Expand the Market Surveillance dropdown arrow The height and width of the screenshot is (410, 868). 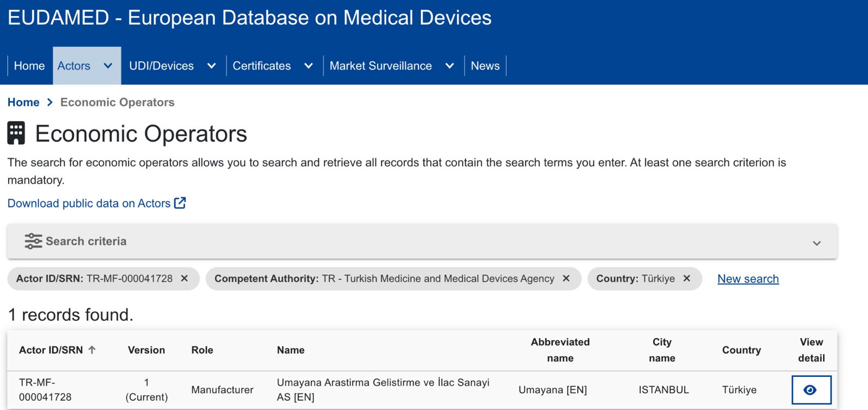tap(450, 66)
